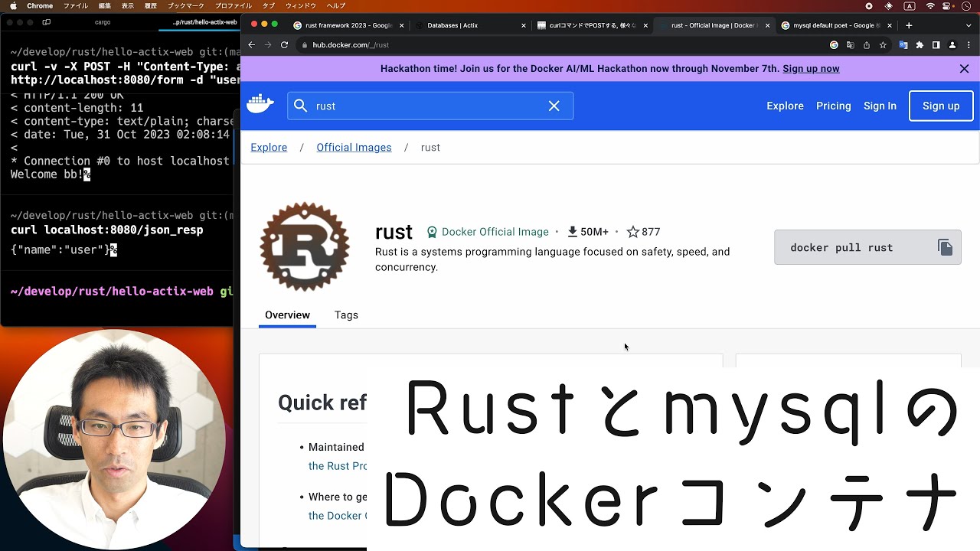The width and height of the screenshot is (980, 551).
Task: Bookmark this page with the star icon
Action: (883, 45)
